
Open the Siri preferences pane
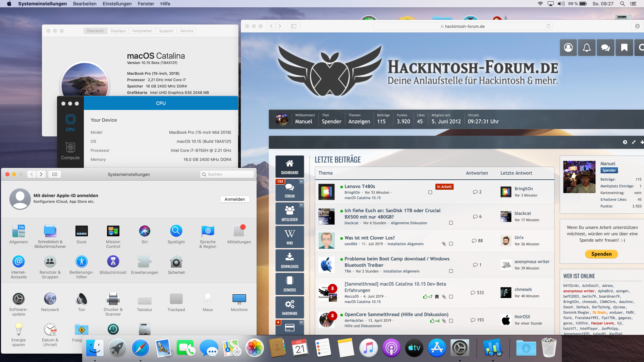coord(145,231)
